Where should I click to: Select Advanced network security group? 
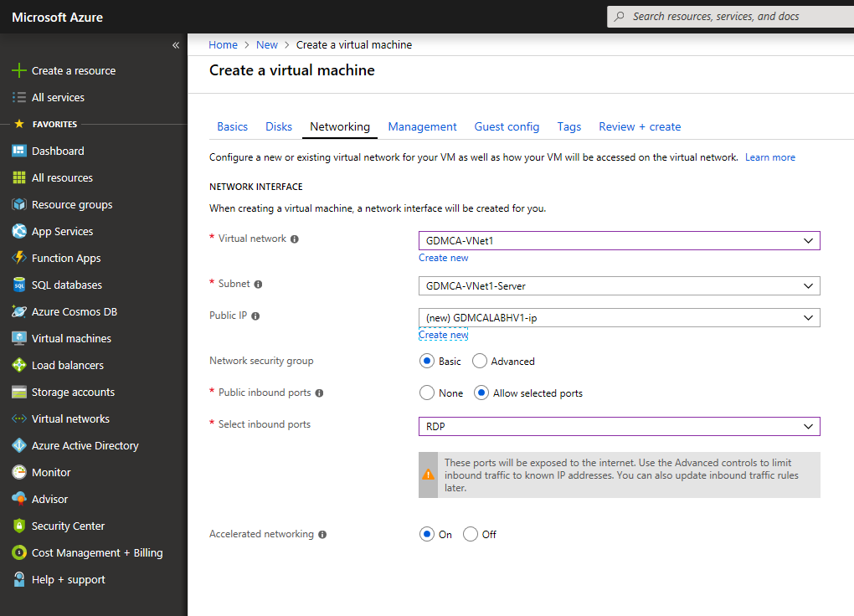(x=479, y=361)
